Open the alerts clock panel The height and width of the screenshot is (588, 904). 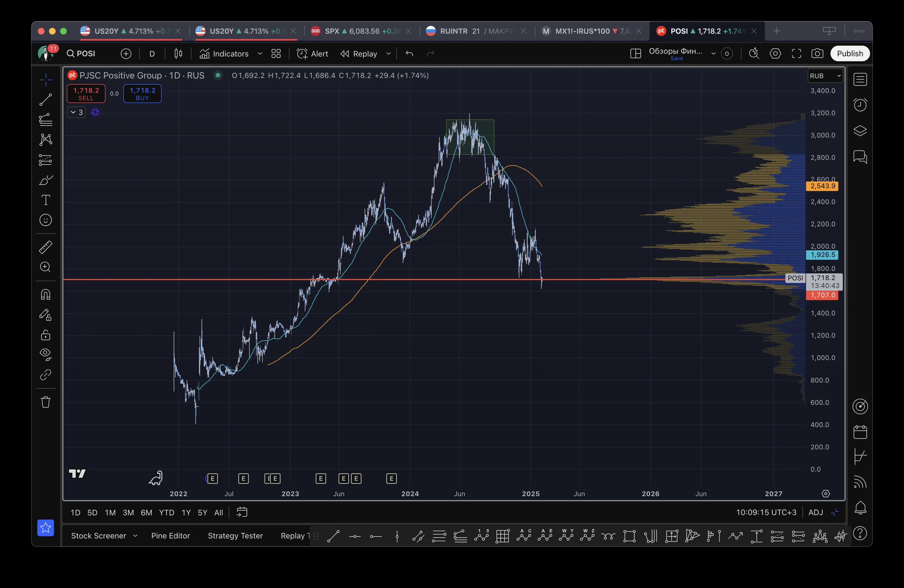pos(860,105)
